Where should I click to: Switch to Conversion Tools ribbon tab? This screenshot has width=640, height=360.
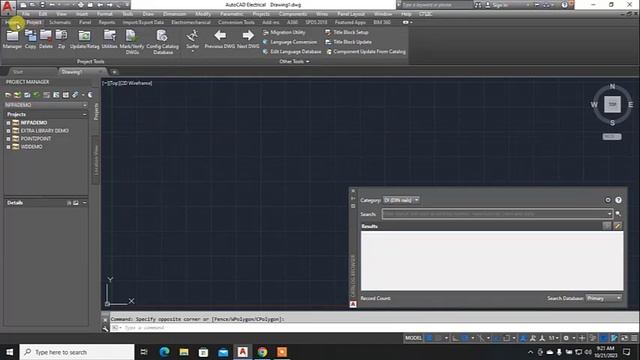(236, 22)
